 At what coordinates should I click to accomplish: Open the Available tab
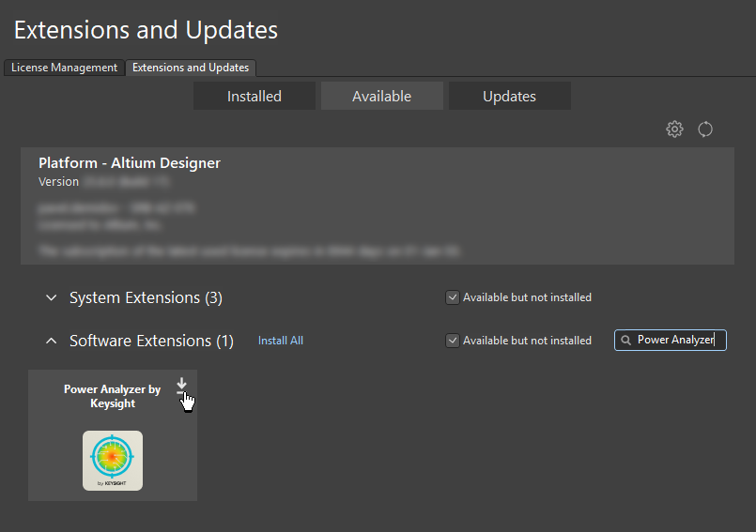382,96
